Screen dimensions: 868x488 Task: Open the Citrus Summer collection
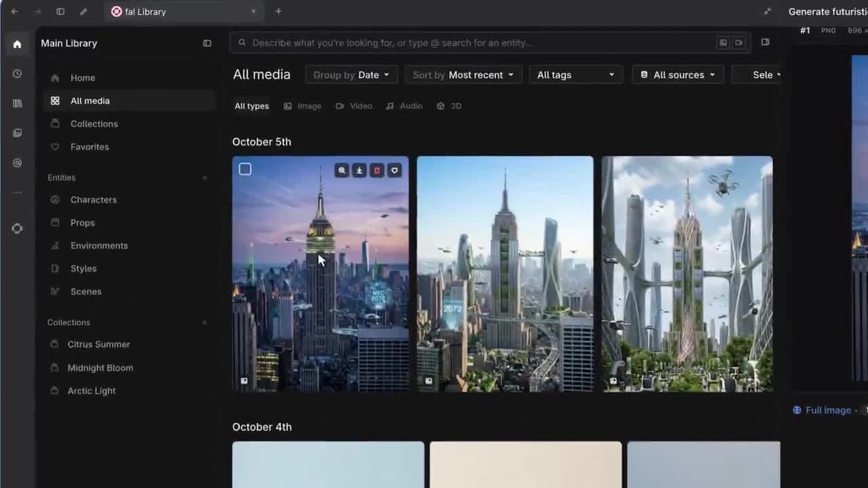pyautogui.click(x=98, y=344)
